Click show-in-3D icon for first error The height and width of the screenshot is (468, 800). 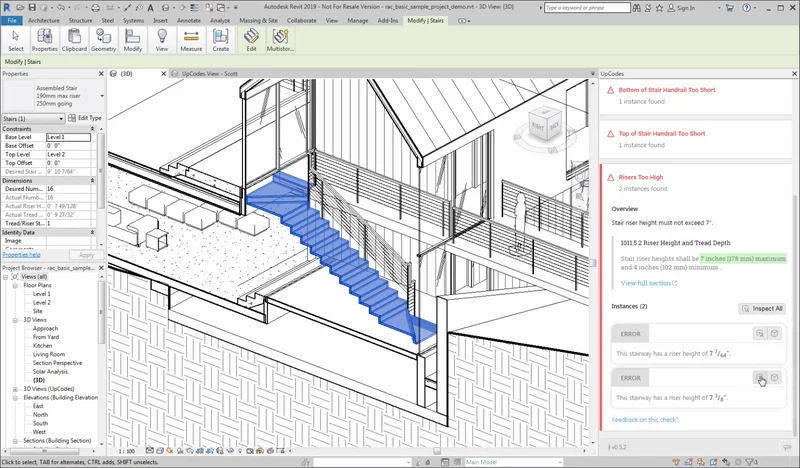coord(775,333)
